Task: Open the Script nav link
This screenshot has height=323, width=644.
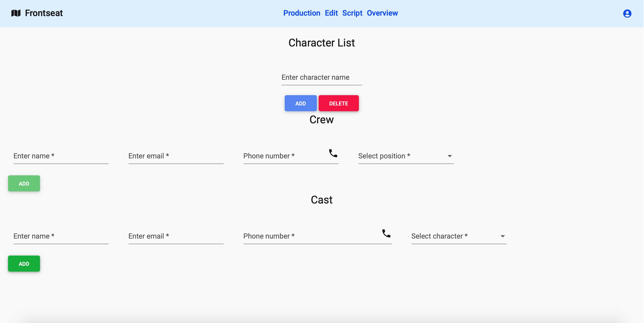Action: (x=352, y=13)
